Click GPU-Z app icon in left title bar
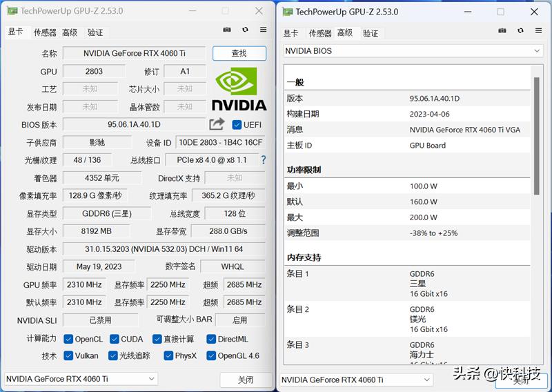 click(x=12, y=11)
